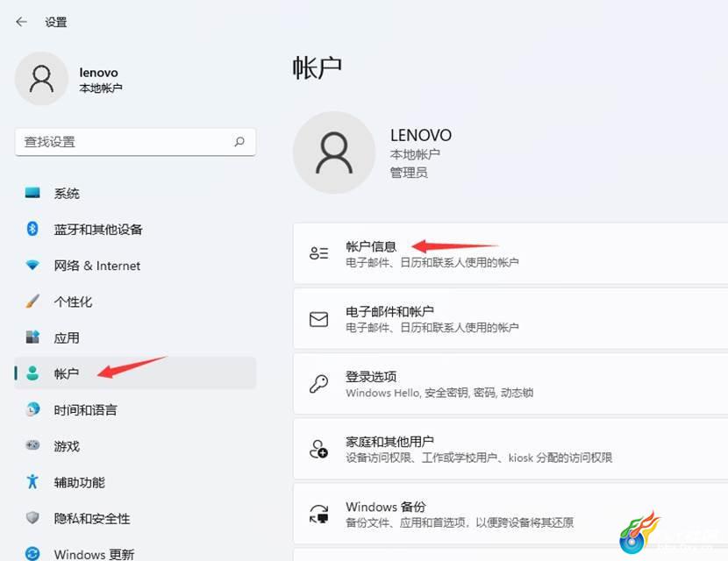Click the network Wi-Fi icon
728x561 pixels.
coord(32,265)
